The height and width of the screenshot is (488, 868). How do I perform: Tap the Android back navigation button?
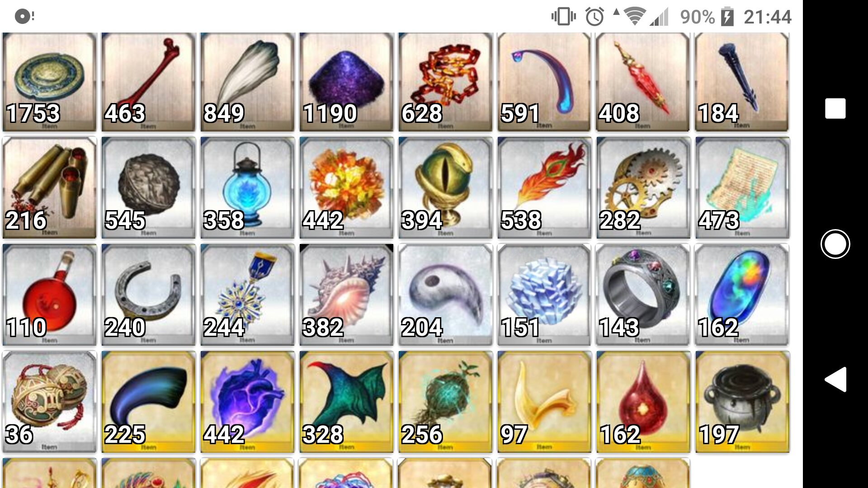pos(835,380)
